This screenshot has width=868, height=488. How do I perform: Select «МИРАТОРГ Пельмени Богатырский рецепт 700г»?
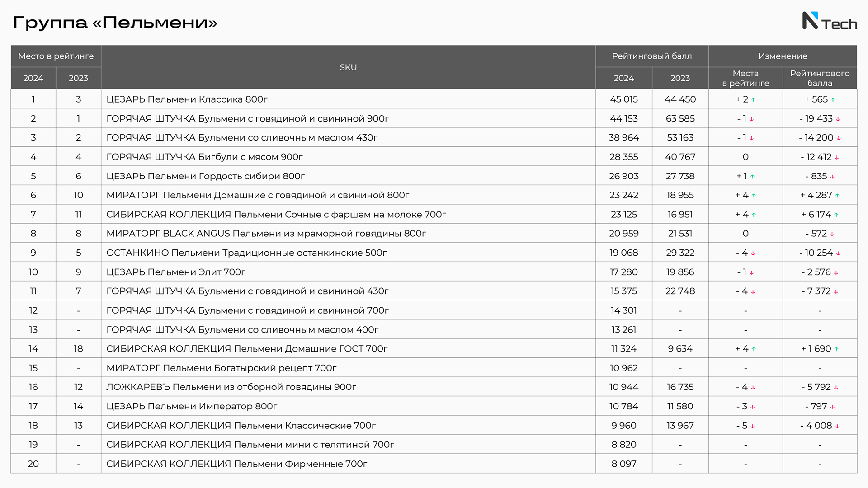[x=222, y=368]
